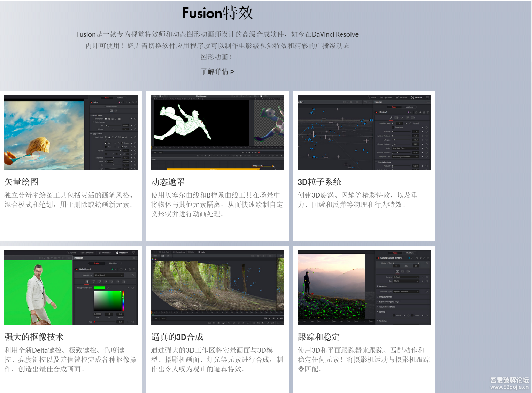Tick the Time Lock checkbox
Viewport: 532px width, 393px height.
[x=393, y=128]
